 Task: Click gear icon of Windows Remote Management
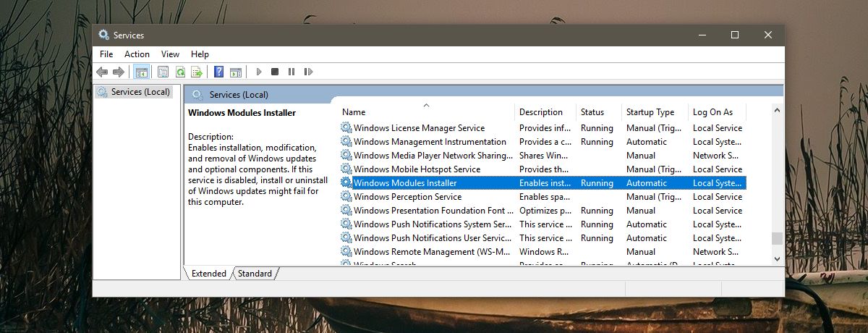346,252
